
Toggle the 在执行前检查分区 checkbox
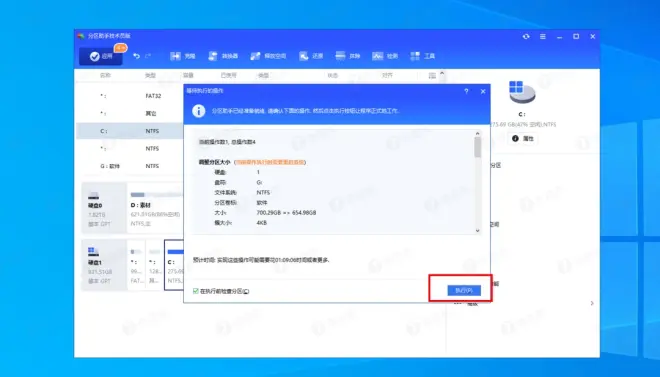196,291
